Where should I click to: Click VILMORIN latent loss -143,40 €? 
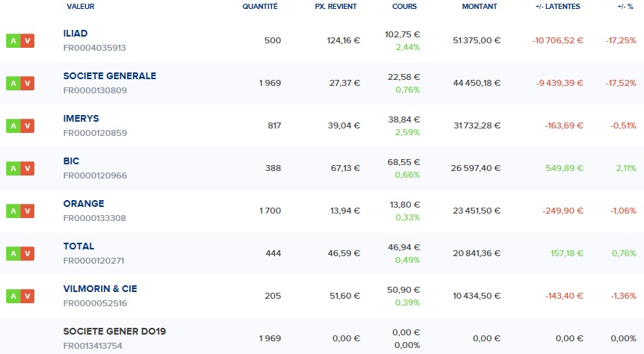(x=564, y=296)
